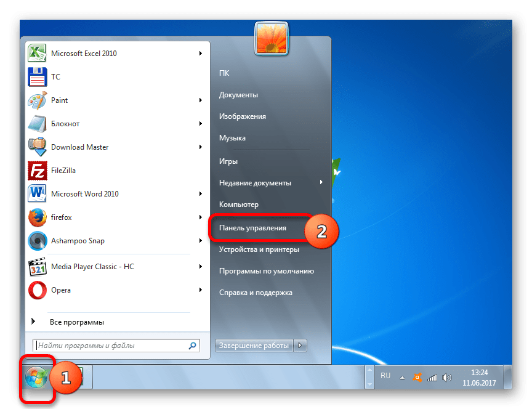This screenshot has width=532, height=409.
Task: Click the Microsoft Excel 2010 icon
Action: pyautogui.click(x=38, y=54)
